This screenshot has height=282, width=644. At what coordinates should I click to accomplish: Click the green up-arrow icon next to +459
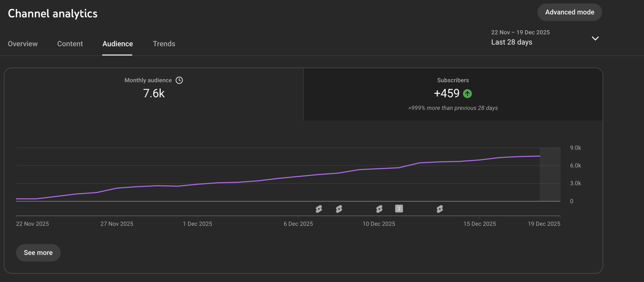(467, 94)
